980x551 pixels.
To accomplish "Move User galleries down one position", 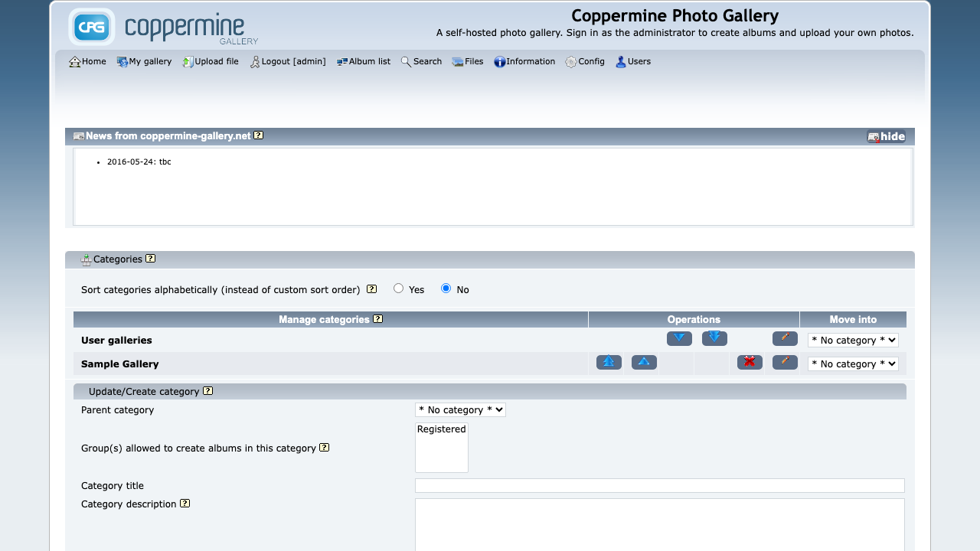I will click(x=679, y=338).
